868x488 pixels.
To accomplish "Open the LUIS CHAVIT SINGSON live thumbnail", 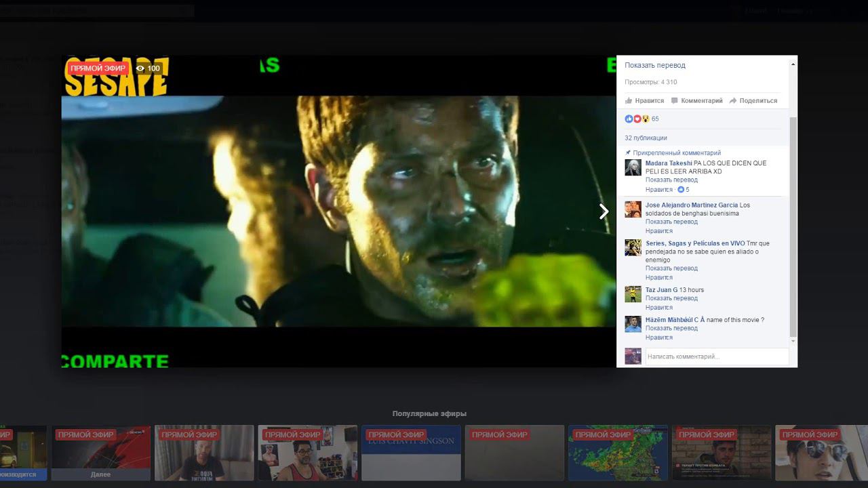I will point(411,453).
